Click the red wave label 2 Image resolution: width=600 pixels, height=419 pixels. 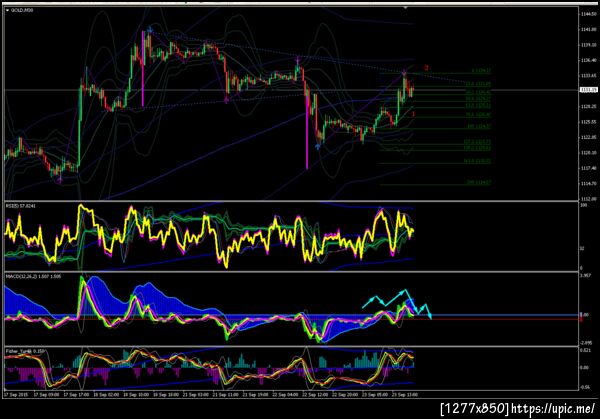point(426,68)
